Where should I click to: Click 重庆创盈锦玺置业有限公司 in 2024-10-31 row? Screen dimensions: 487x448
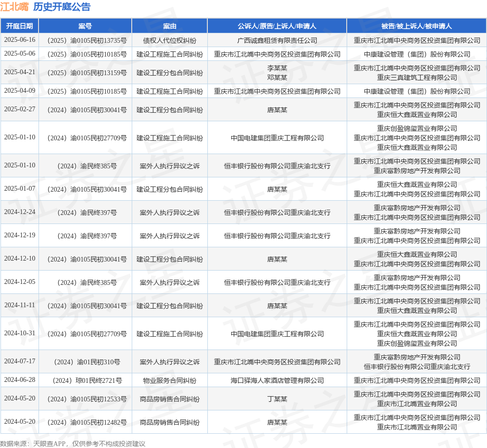click(417, 343)
